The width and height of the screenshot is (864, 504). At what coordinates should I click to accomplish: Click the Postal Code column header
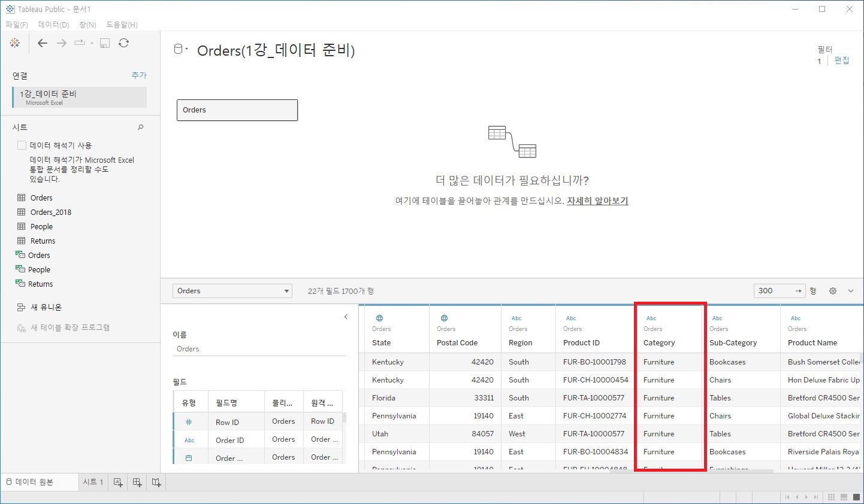click(x=457, y=343)
